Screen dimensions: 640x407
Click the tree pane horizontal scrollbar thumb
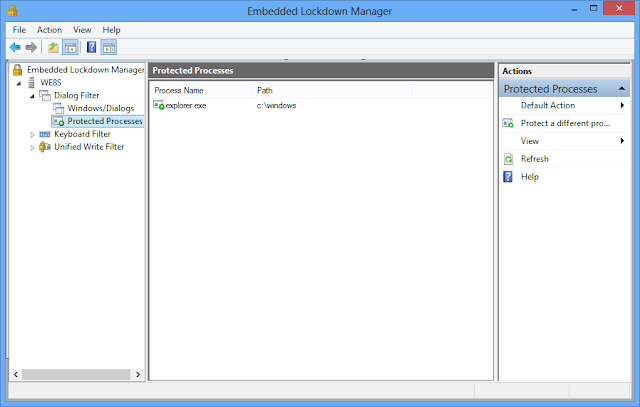click(76, 374)
